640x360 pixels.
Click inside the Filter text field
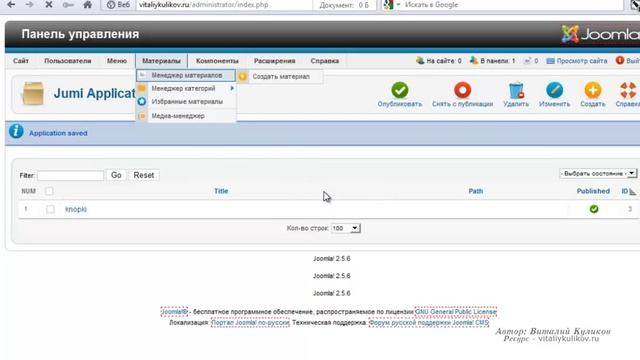(70, 176)
